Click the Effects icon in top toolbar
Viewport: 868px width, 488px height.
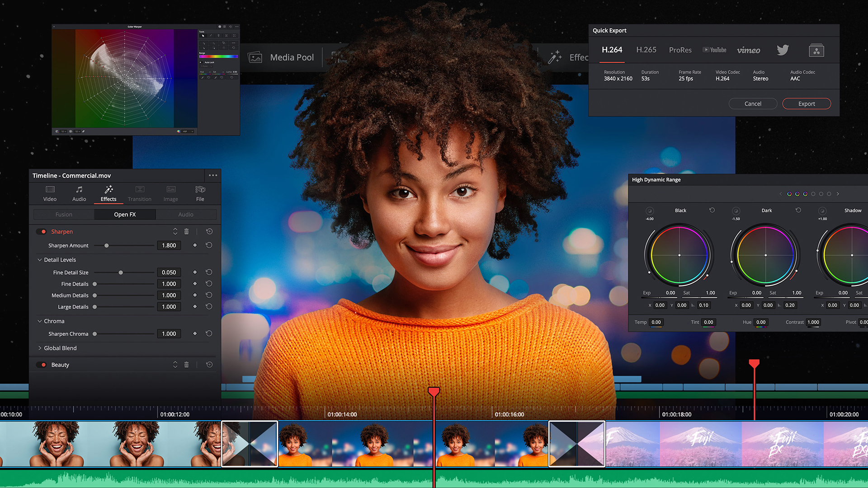[x=553, y=56]
